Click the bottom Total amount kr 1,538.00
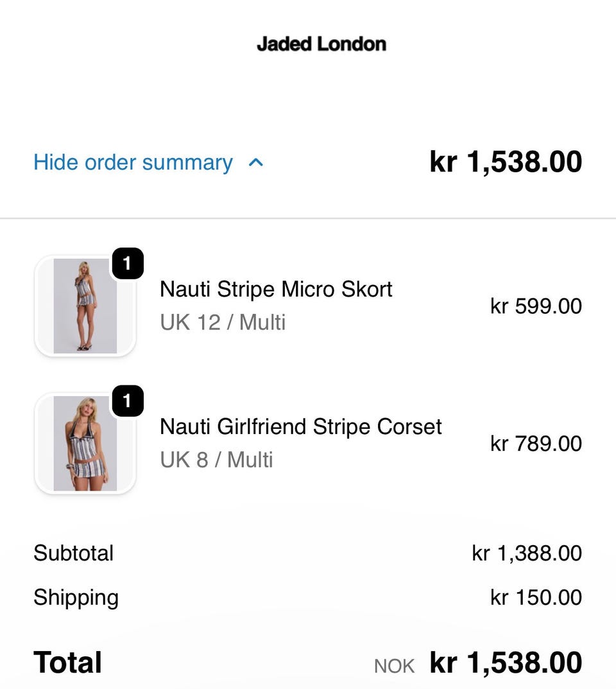The height and width of the screenshot is (689, 616). pyautogui.click(x=506, y=663)
